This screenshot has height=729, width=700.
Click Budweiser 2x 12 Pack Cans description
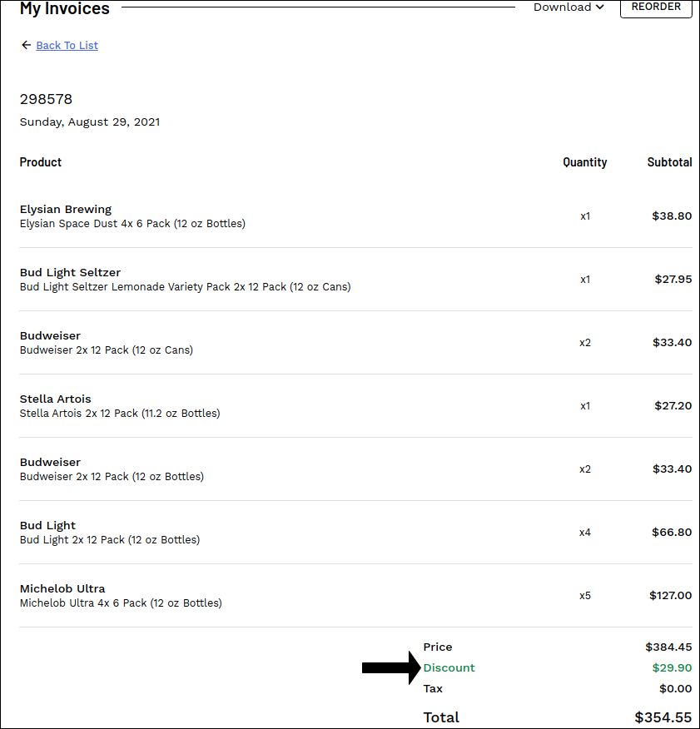tap(106, 350)
